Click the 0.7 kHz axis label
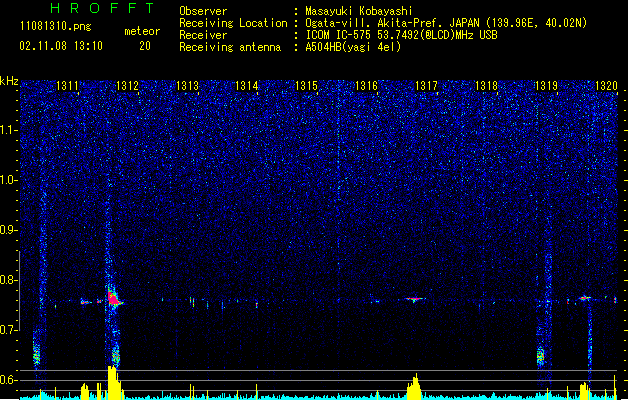This screenshot has height=400, width=629. point(8,330)
